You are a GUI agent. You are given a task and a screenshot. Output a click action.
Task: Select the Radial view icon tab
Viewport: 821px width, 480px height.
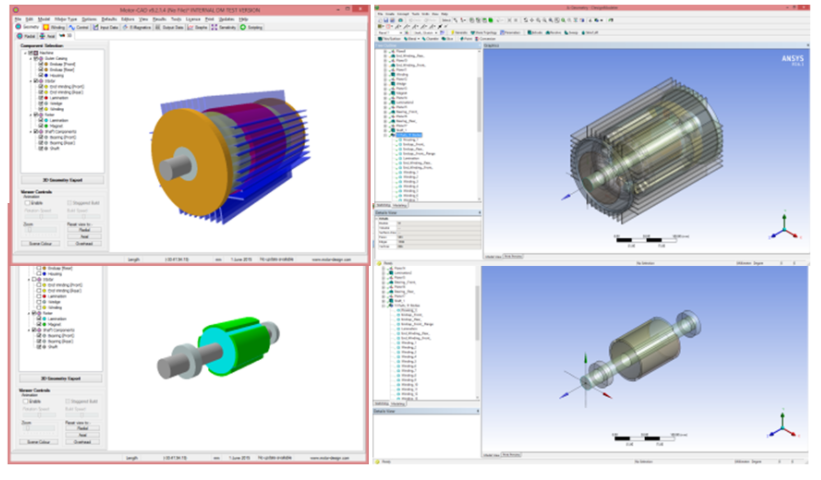point(28,36)
